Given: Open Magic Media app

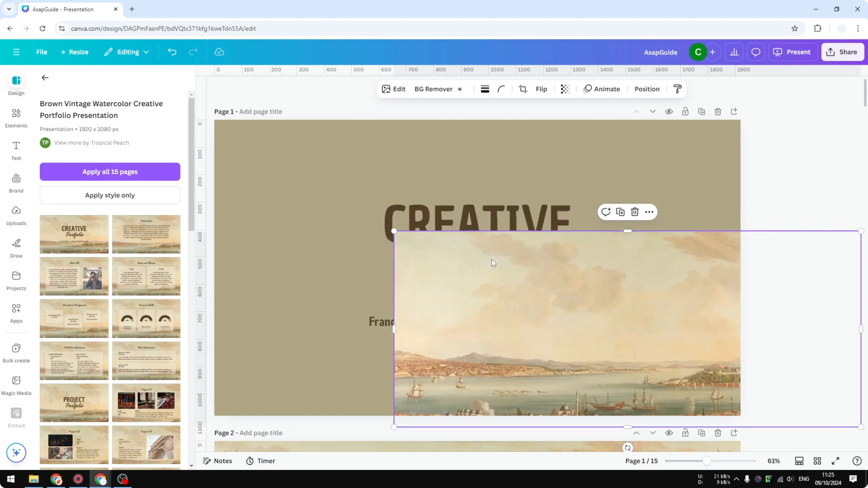Looking at the screenshot, I should [16, 386].
